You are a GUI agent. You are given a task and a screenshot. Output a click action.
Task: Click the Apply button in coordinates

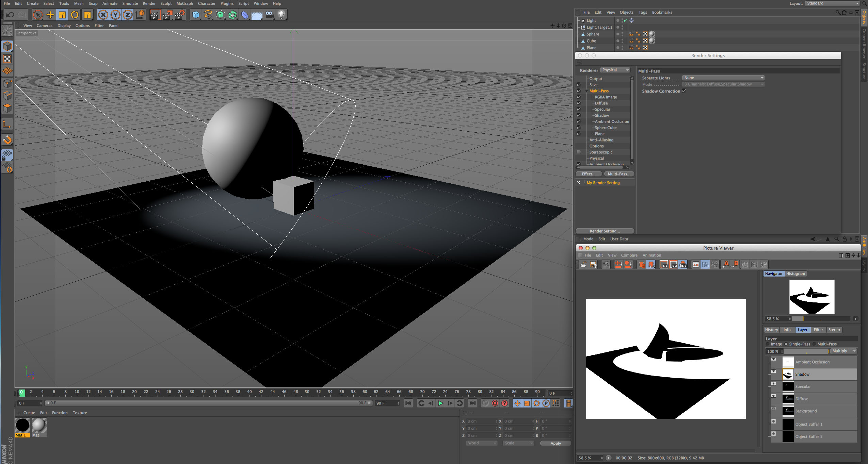click(x=555, y=443)
